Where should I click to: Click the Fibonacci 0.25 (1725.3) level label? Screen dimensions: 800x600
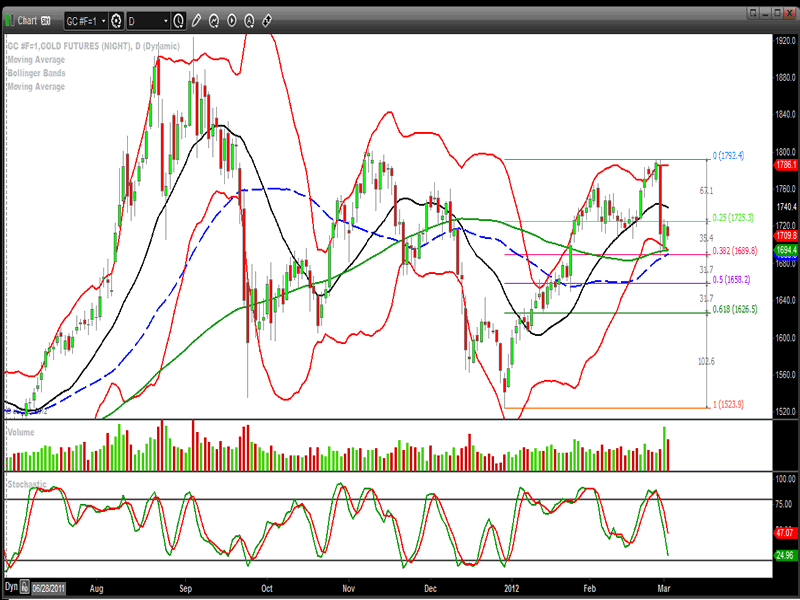click(x=733, y=217)
